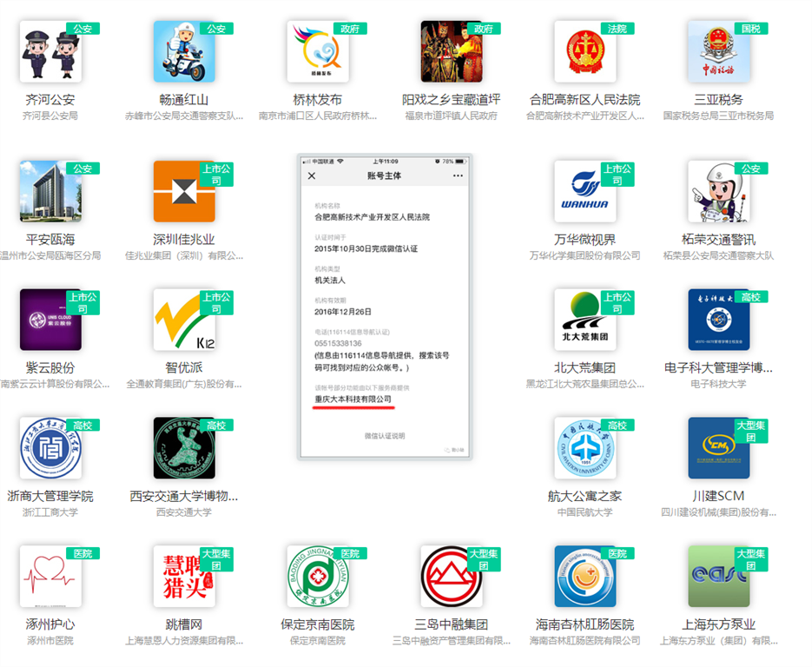
Task: Click the 2016年12月26日 validity date
Action: pyautogui.click(x=343, y=312)
